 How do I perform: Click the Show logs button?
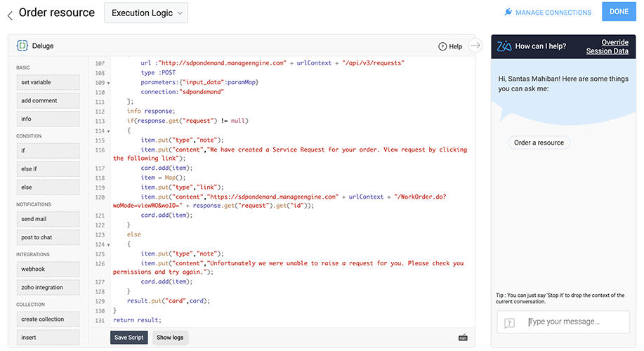click(170, 338)
